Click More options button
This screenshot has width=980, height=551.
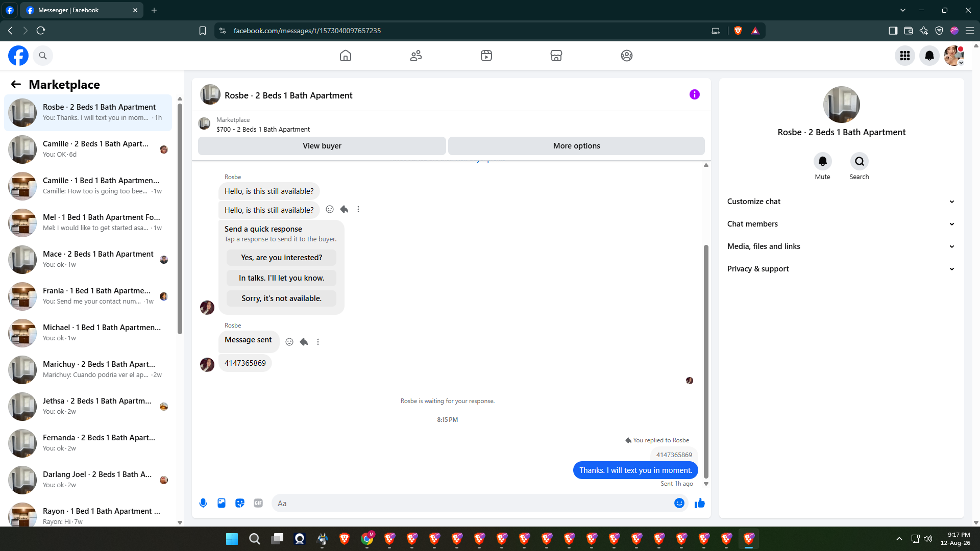[577, 146]
